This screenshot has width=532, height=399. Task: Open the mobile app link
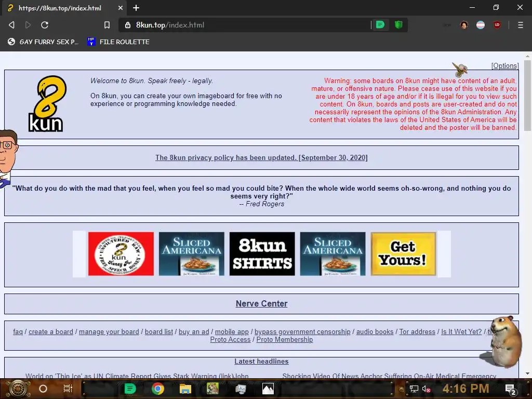click(x=232, y=331)
